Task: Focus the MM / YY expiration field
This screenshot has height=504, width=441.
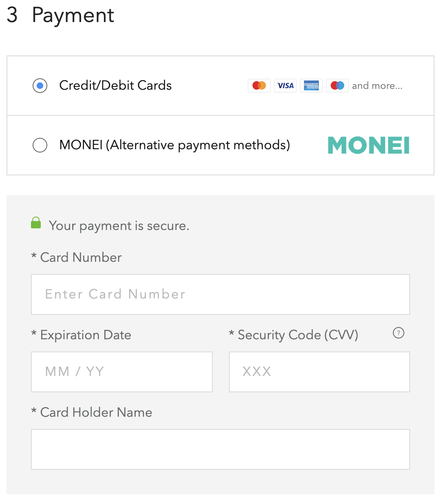Action: (122, 372)
